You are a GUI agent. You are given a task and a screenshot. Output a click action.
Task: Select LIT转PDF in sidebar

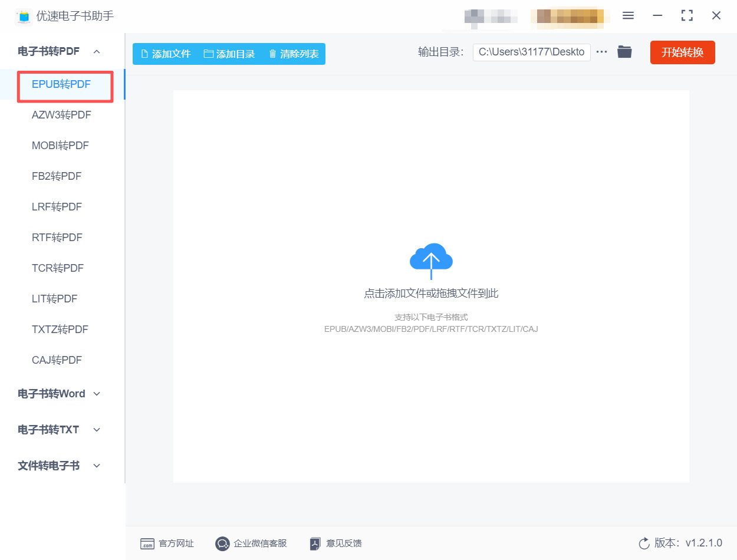[x=62, y=299]
